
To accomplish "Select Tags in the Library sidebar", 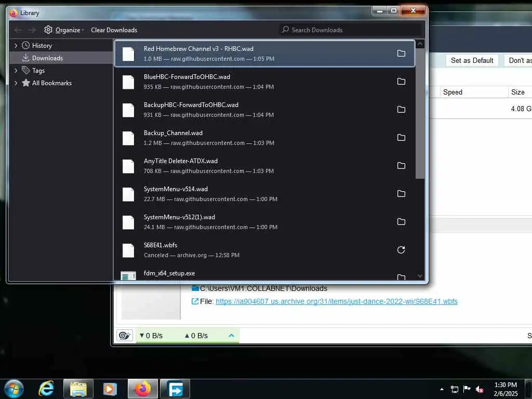I will tap(61, 71).
